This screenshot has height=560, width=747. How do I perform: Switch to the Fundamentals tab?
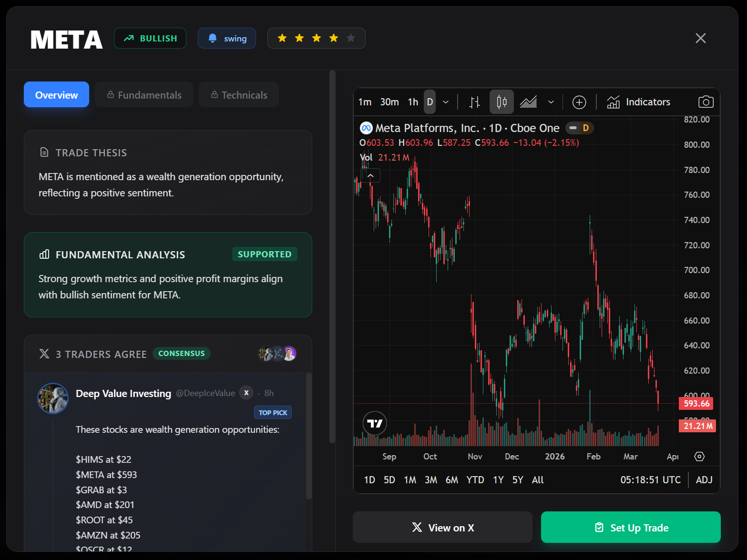[x=143, y=94]
